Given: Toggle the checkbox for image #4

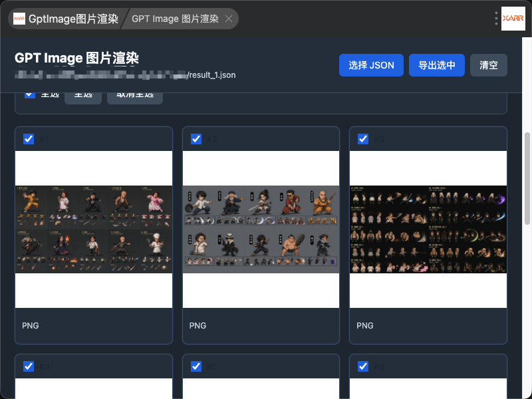Looking at the screenshot, I should (x=29, y=366).
